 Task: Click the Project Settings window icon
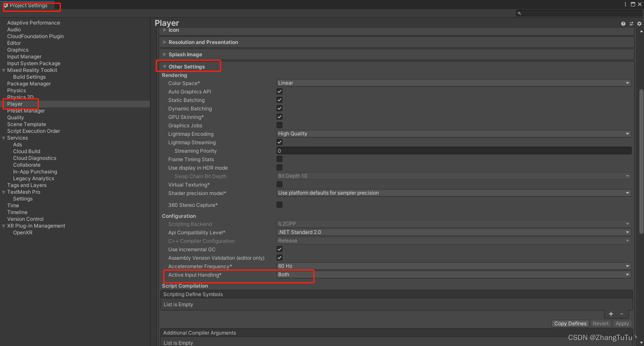[6, 6]
